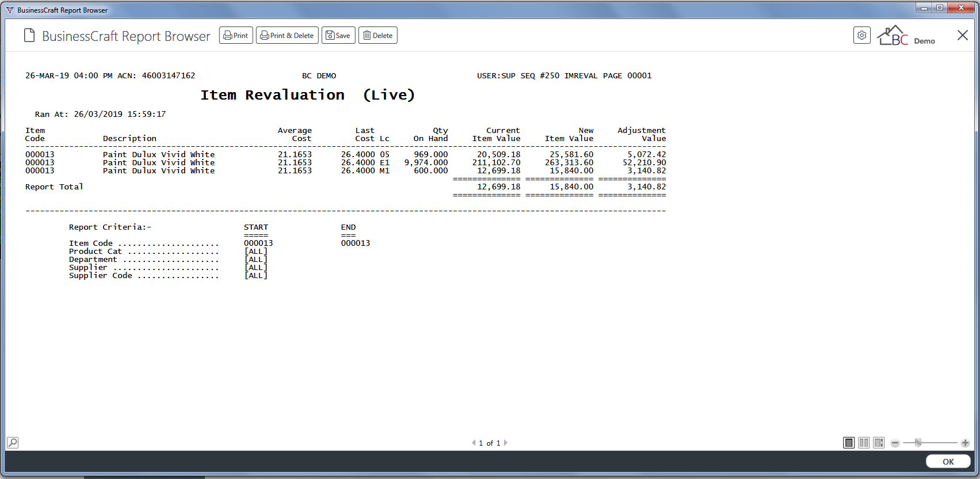
Task: Select the 'Report Total' label
Action: (54, 187)
